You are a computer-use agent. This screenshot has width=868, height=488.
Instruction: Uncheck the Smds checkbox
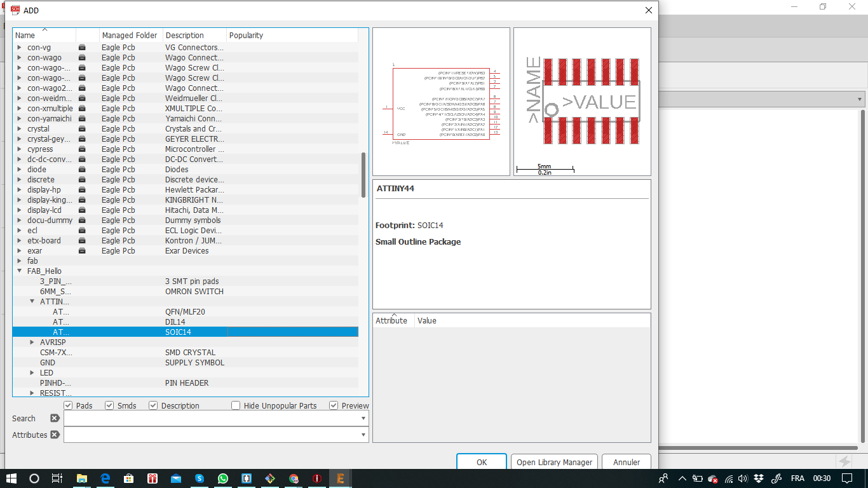click(x=109, y=405)
